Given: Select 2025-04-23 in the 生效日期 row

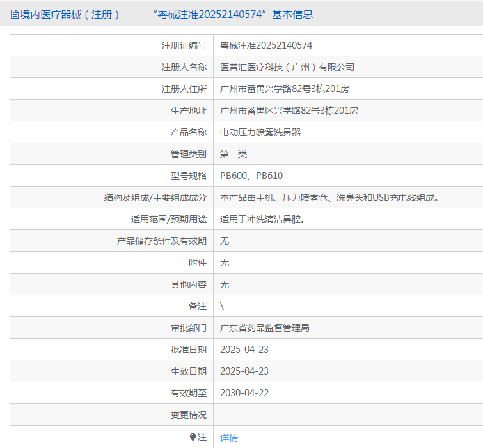Looking at the screenshot, I should point(244,371).
